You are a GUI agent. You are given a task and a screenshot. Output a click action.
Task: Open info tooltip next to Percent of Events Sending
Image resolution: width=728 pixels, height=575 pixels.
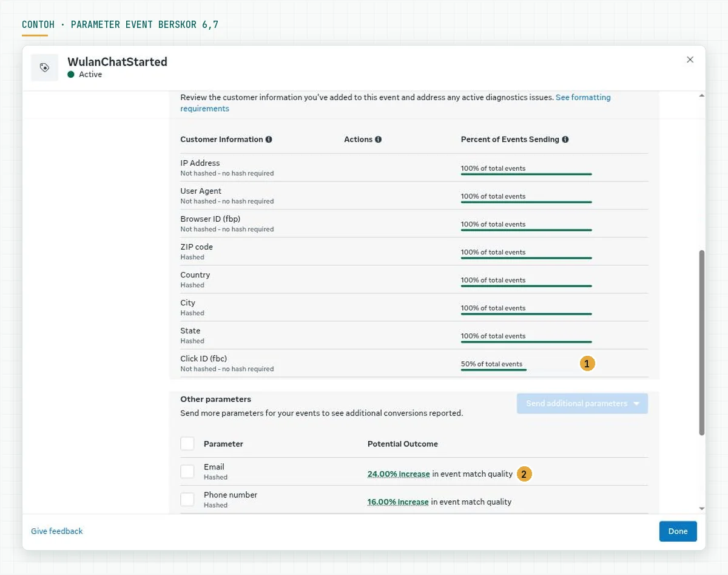click(565, 139)
